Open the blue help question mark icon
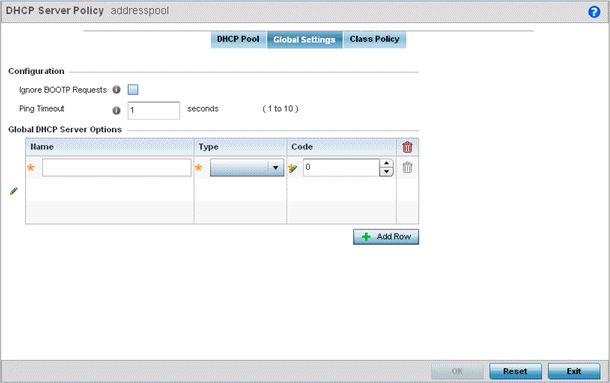The image size is (610, 383). tap(594, 12)
